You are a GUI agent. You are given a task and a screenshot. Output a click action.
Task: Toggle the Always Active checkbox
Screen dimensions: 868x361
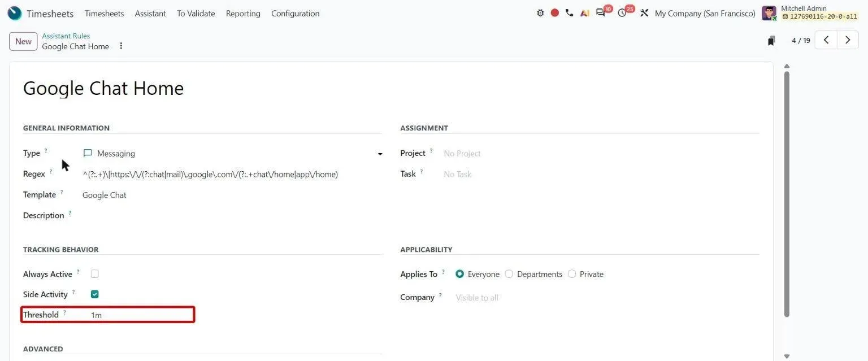(95, 274)
